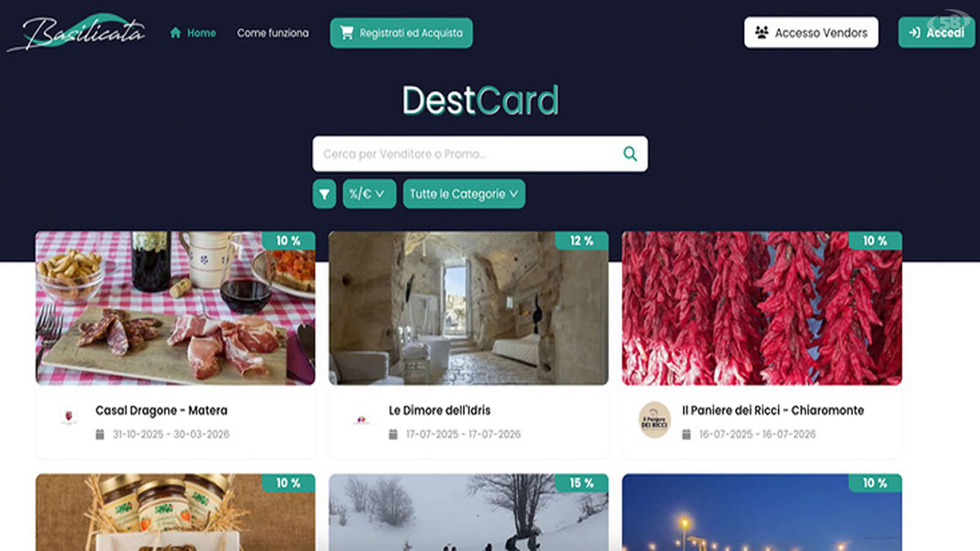Click the Basilicata logo
Image resolution: width=980 pixels, height=551 pixels.
[77, 32]
